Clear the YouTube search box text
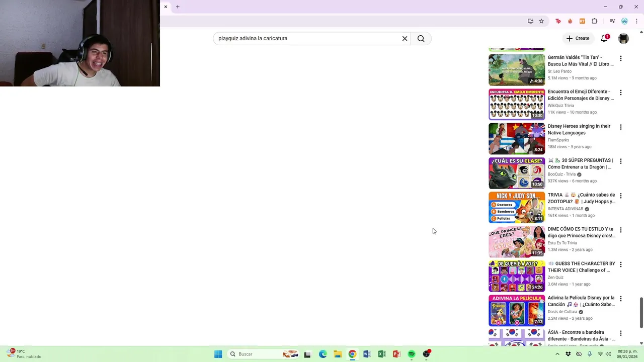The image size is (644, 362). 405,39
